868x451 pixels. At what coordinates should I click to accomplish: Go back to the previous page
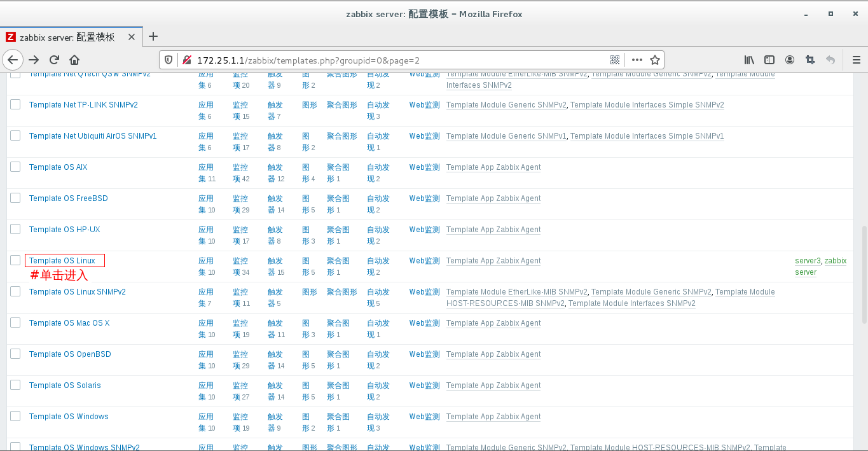click(13, 60)
